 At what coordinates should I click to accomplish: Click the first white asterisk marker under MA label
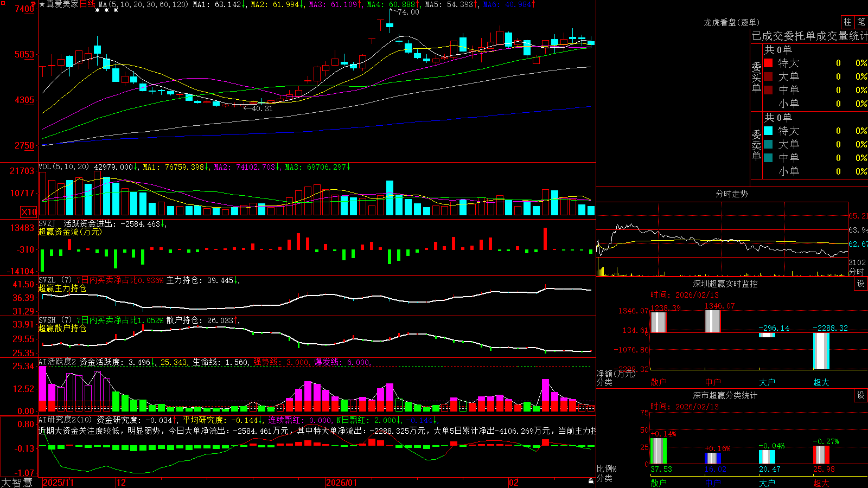[x=98, y=10]
